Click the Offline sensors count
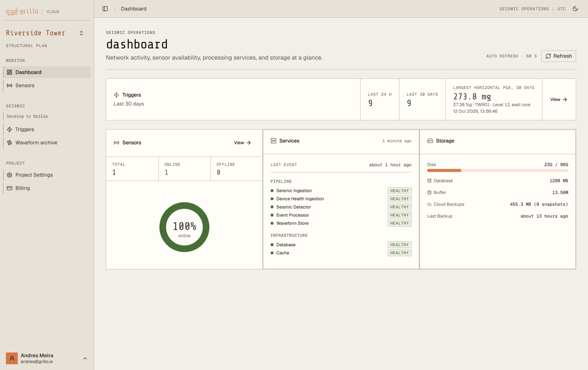 coord(219,173)
